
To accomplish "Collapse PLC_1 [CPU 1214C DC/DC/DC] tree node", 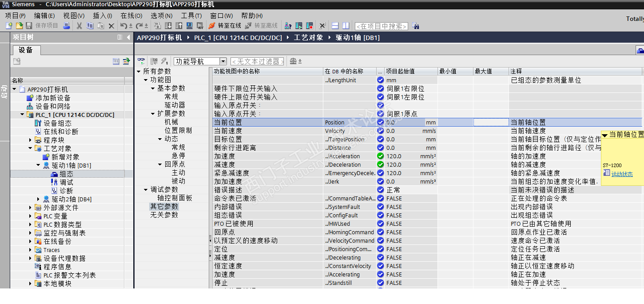I will pyautogui.click(x=22, y=115).
